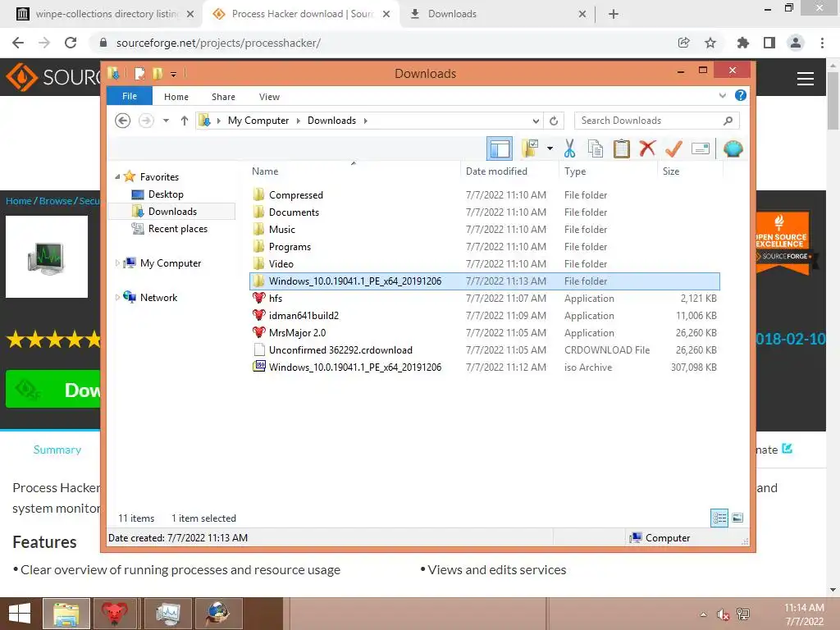
Task: Select Desktop in the navigation pane
Action: click(166, 194)
